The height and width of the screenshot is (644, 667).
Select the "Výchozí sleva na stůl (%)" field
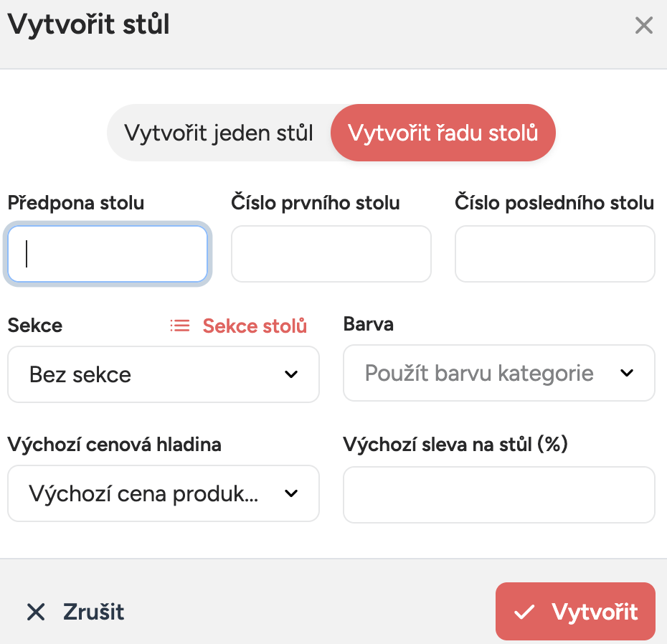point(498,493)
